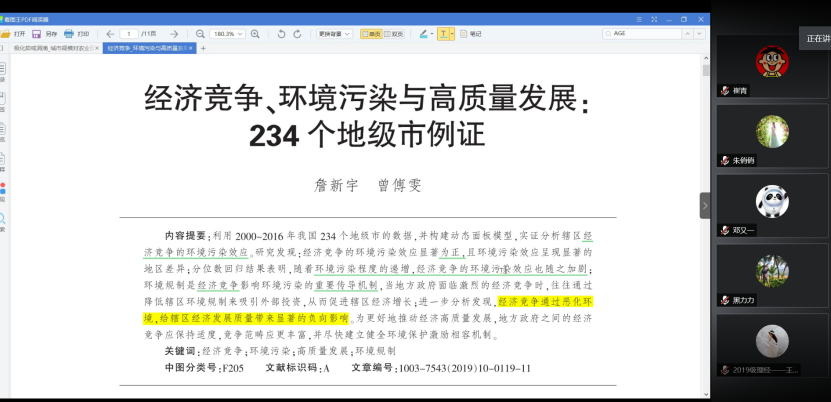Click the vertical scrollbar thumb
This screenshot has height=402, width=831.
706,70
